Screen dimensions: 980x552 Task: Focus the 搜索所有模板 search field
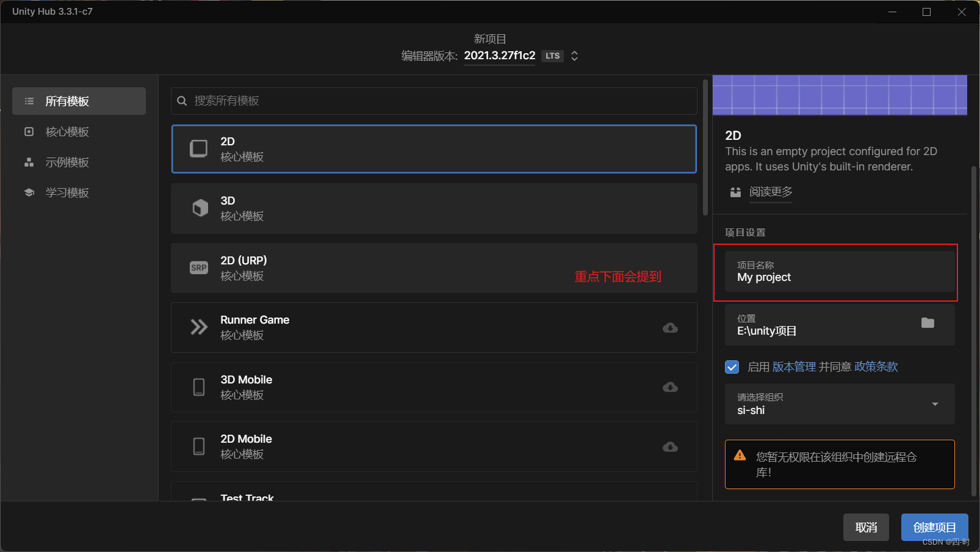click(434, 101)
